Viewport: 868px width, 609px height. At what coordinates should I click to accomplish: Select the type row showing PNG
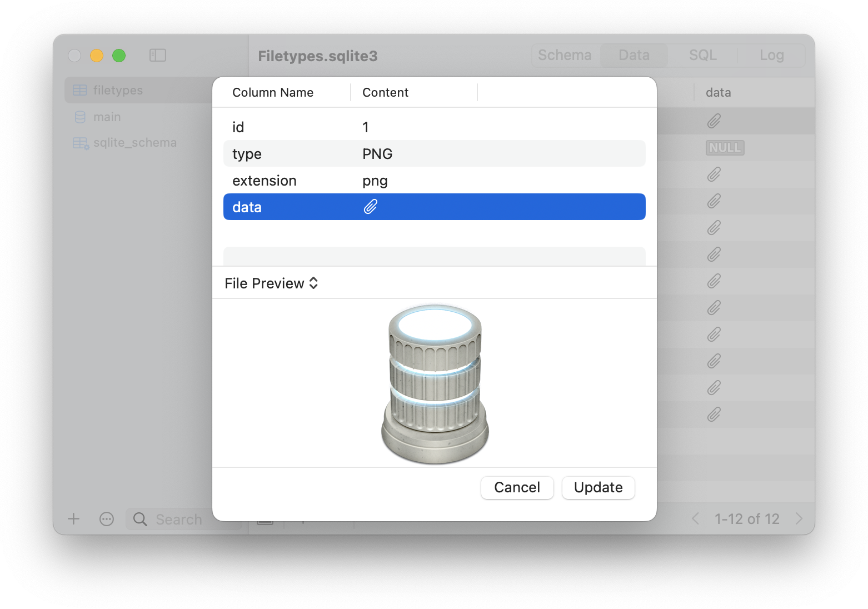[435, 154]
